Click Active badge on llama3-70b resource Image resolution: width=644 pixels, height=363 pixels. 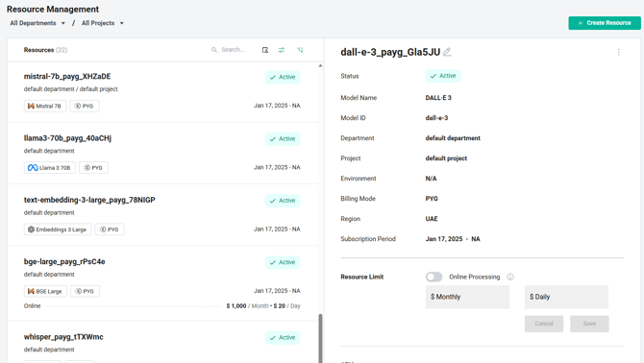pos(283,139)
